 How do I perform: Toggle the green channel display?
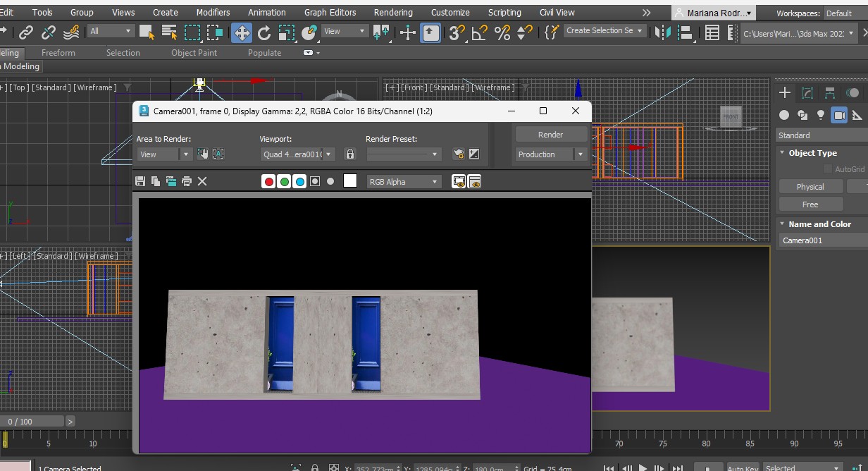pos(284,181)
